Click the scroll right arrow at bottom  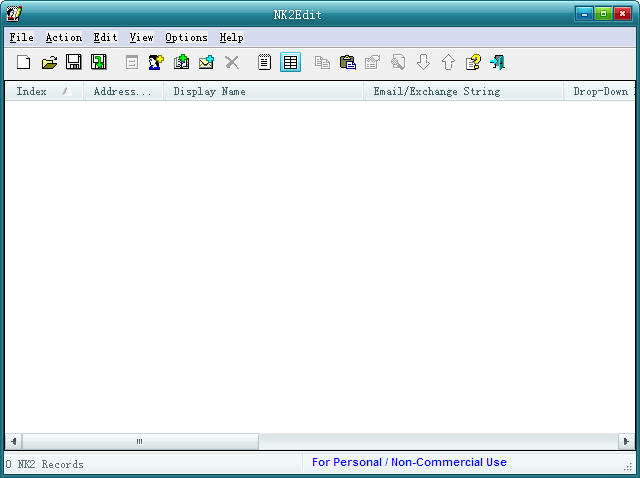point(626,441)
